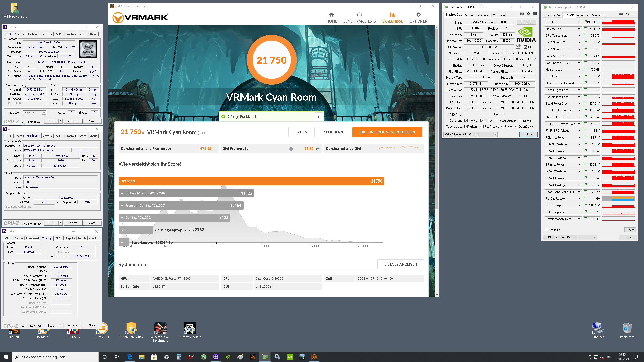Click the GPU-Z refresh icon in Graphics Card window
Viewport: 644px width, 362px height.
(528, 14)
